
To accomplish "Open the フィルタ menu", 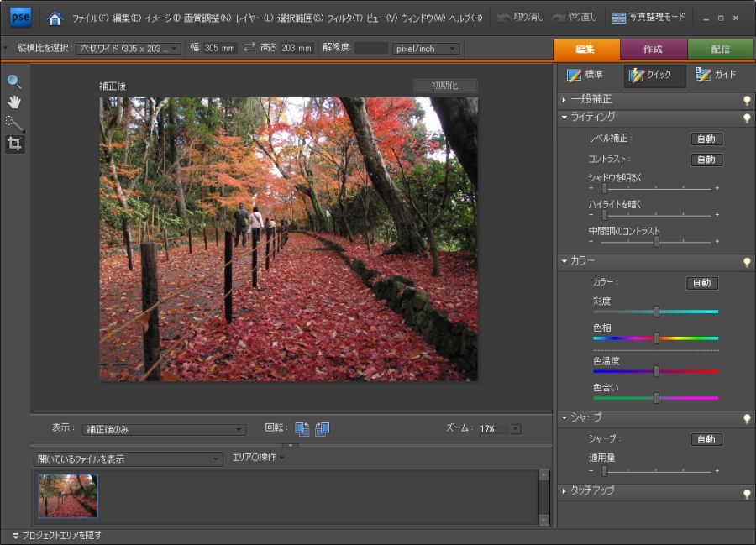I will (344, 18).
